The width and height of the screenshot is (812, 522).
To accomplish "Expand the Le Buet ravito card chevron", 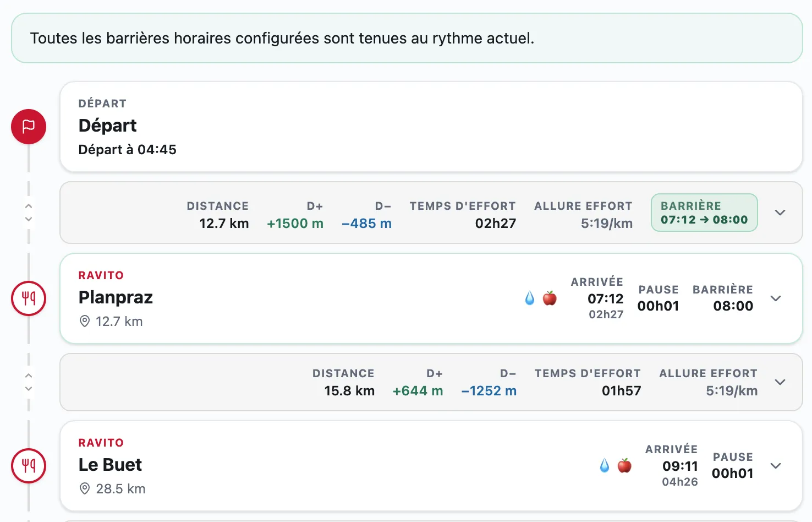I will coord(776,466).
